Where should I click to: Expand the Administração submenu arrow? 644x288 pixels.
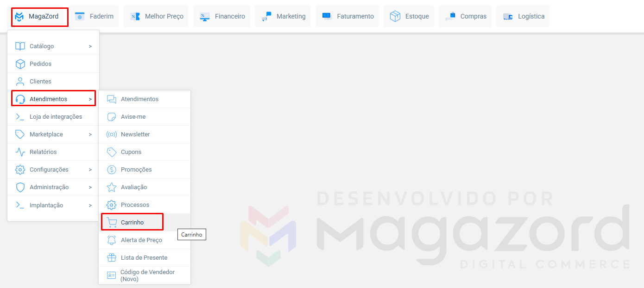(x=90, y=187)
